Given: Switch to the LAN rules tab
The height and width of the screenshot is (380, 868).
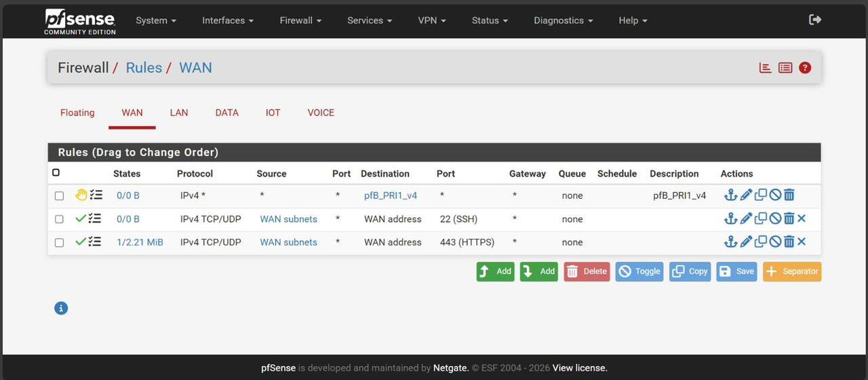Looking at the screenshot, I should coord(179,113).
